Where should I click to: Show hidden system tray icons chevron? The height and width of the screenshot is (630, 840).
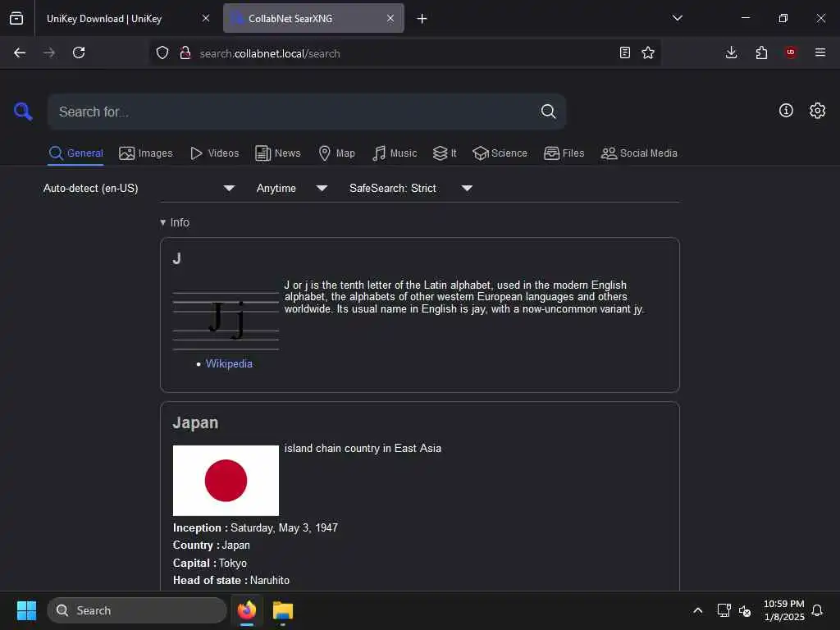697,610
